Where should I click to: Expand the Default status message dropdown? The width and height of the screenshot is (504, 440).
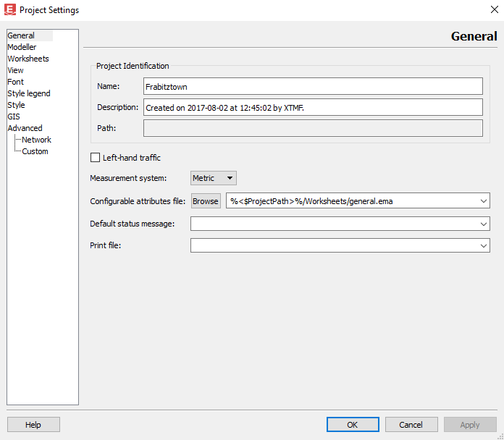click(484, 224)
